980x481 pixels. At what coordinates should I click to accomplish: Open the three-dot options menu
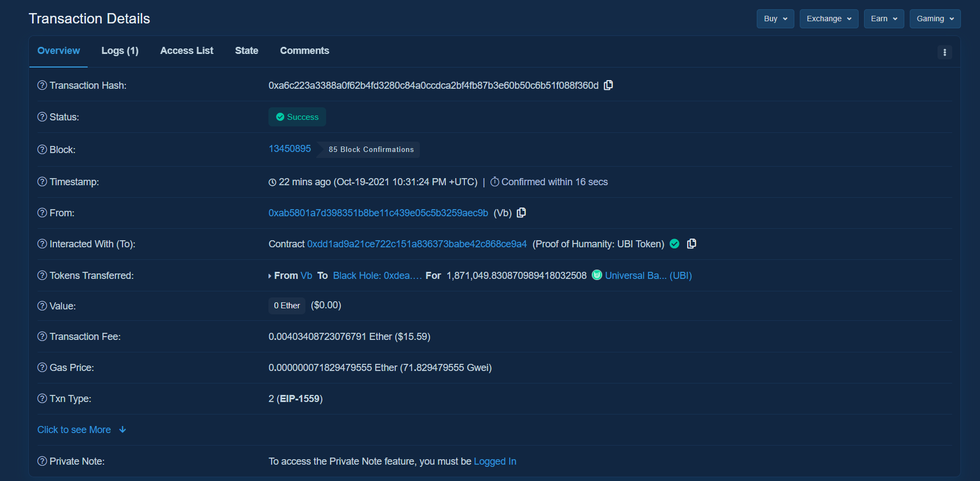pos(945,52)
